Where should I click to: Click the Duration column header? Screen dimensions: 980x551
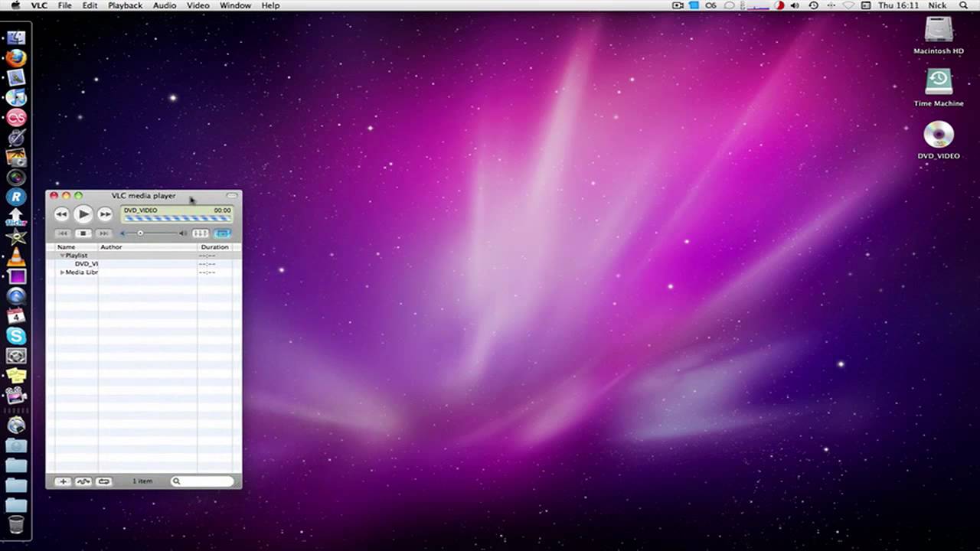(214, 247)
